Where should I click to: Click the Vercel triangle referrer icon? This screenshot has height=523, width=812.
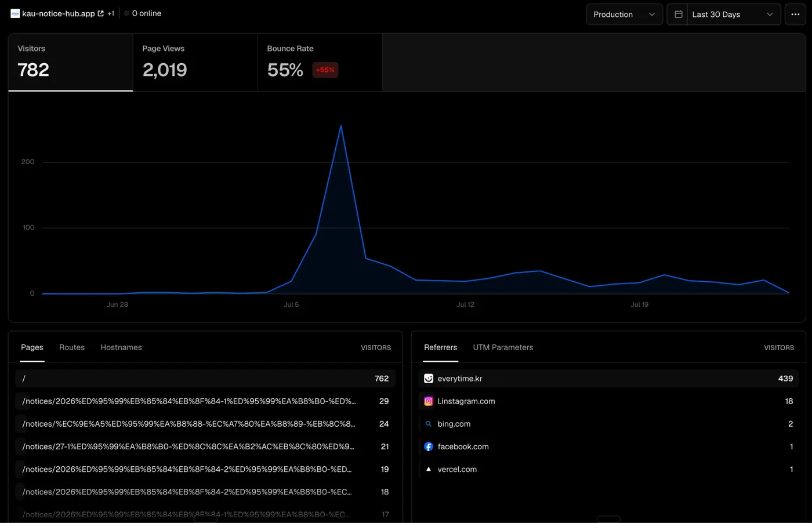click(429, 469)
